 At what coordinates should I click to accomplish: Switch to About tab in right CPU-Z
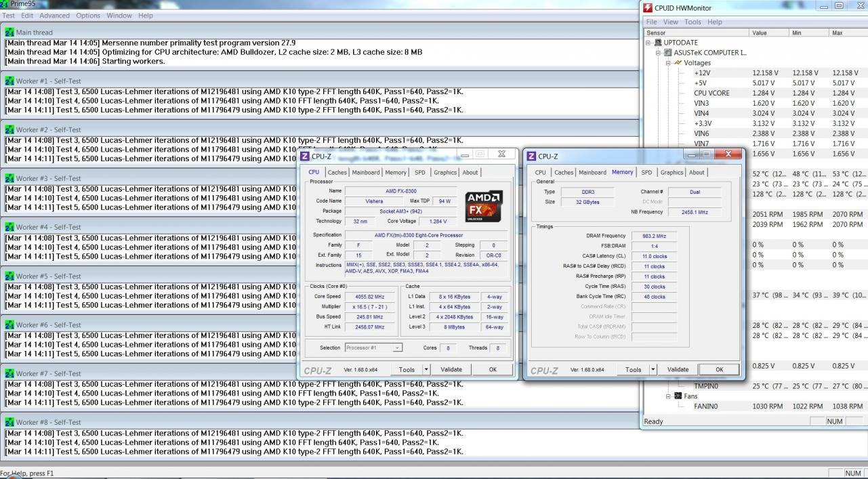tap(697, 172)
